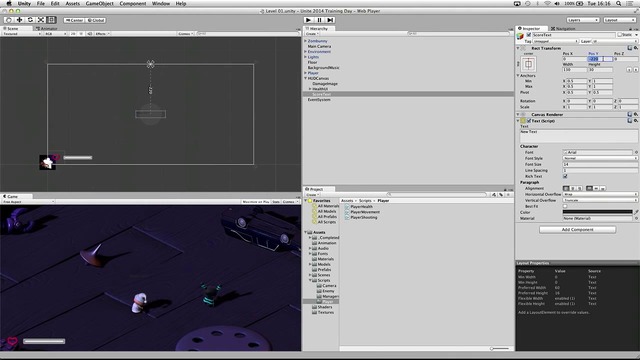Select the Move tool in the toolbar
The width and height of the screenshot is (640, 360).
point(19,20)
